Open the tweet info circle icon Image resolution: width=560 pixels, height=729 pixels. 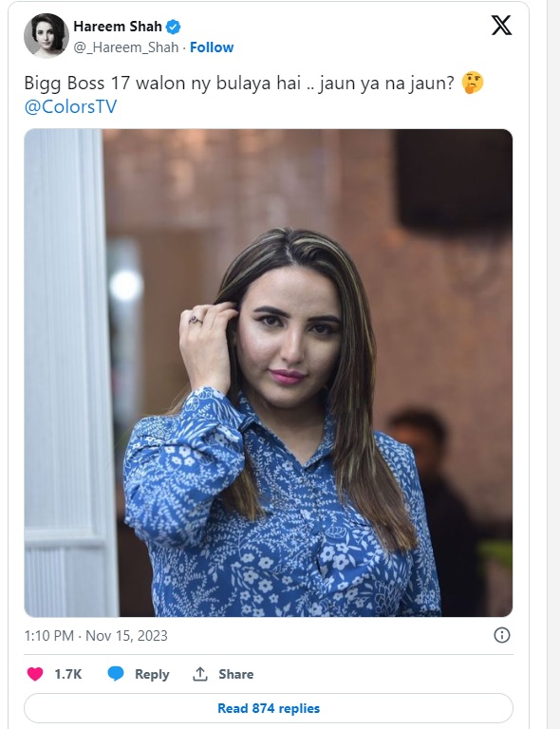click(x=502, y=635)
